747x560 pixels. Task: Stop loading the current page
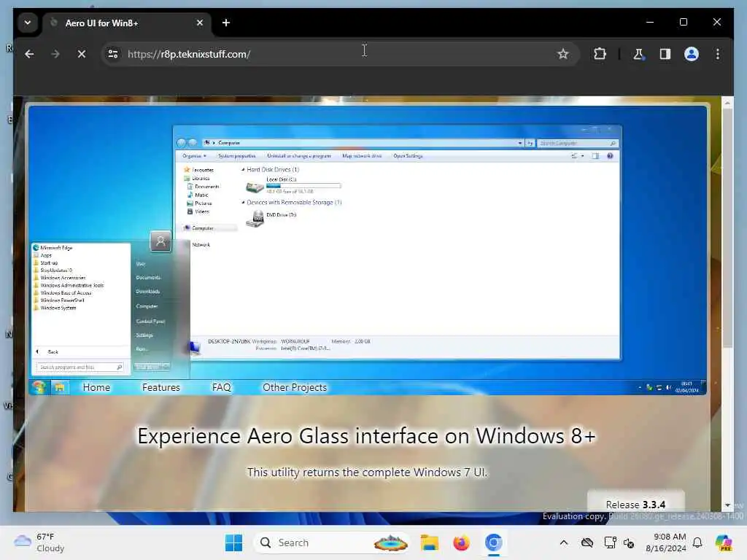[x=82, y=54]
